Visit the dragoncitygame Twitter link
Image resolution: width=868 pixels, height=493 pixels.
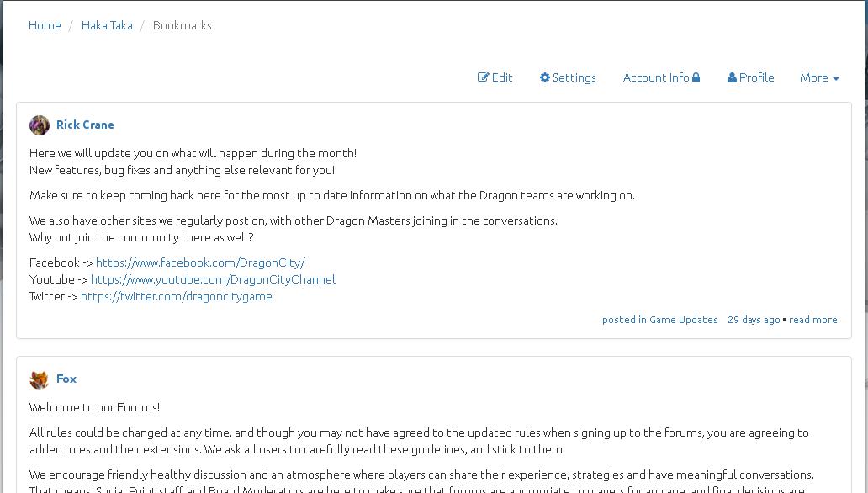pos(177,296)
